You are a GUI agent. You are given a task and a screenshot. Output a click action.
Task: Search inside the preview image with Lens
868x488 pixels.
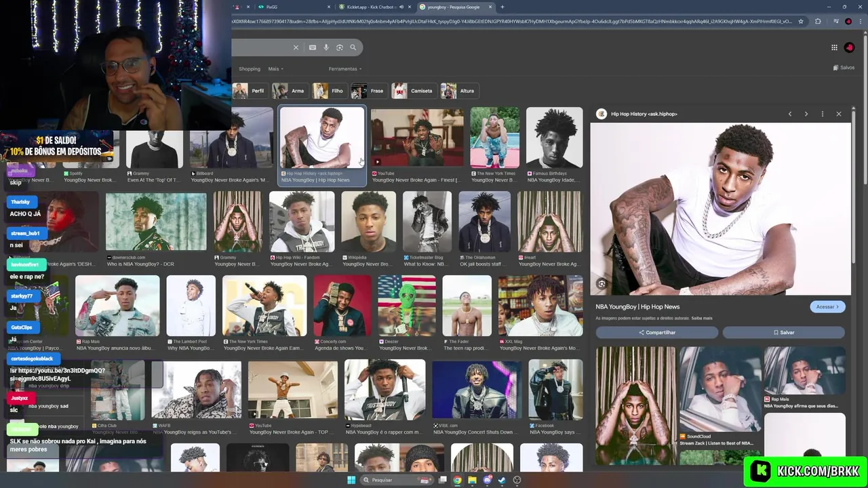pos(601,283)
